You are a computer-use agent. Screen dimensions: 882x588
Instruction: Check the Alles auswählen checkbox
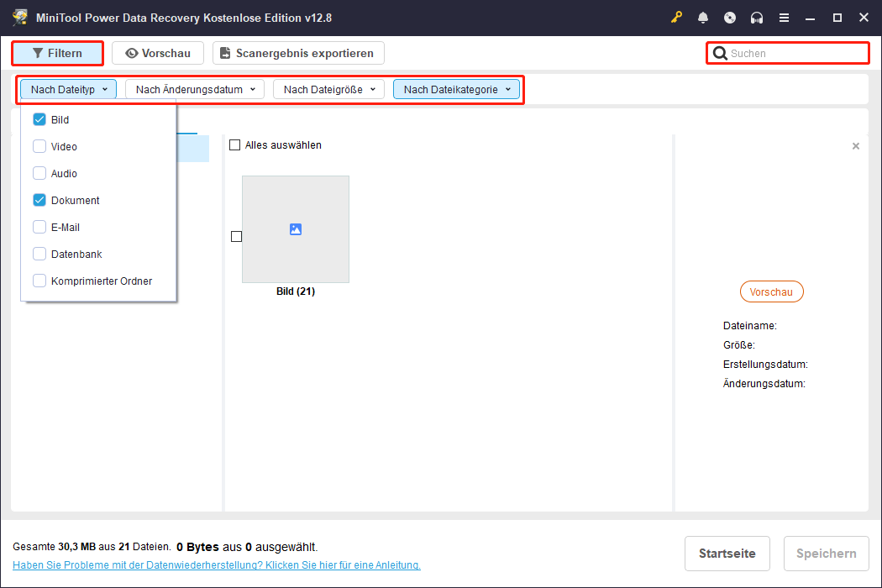[235, 145]
